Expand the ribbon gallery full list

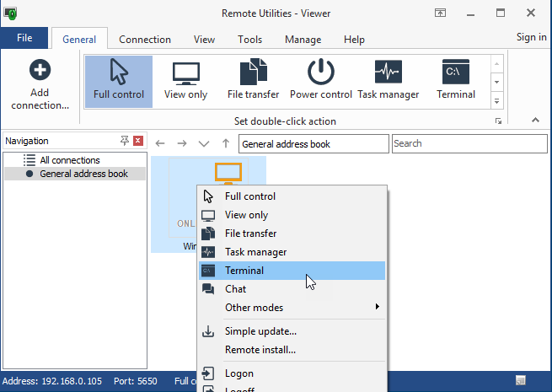496,101
